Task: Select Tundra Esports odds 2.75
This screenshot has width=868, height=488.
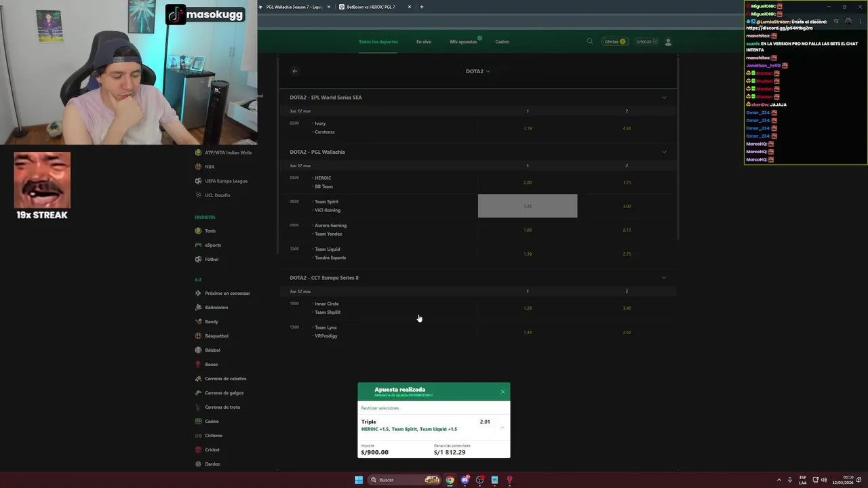Action: click(627, 253)
